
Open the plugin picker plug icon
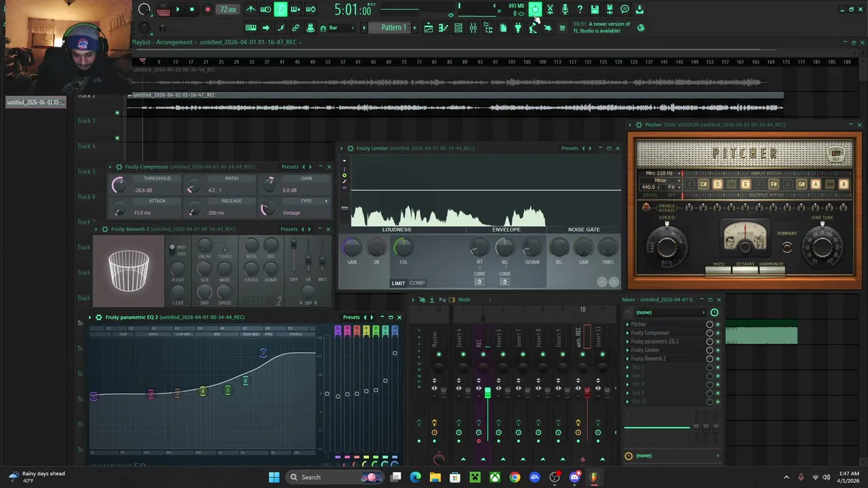click(518, 28)
